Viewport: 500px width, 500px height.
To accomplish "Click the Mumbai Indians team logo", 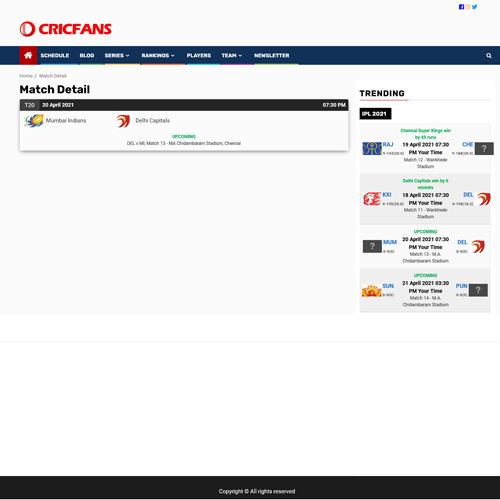I will tap(34, 121).
